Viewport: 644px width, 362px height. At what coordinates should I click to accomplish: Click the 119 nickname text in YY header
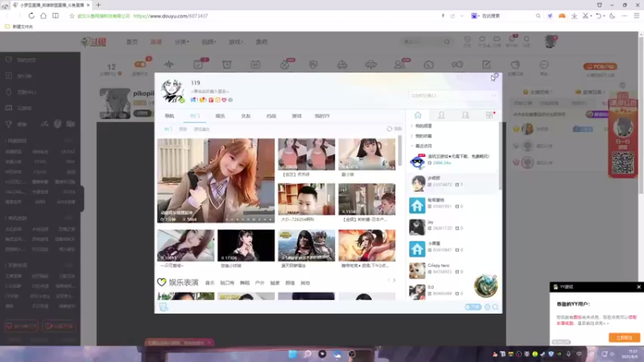coord(196,83)
